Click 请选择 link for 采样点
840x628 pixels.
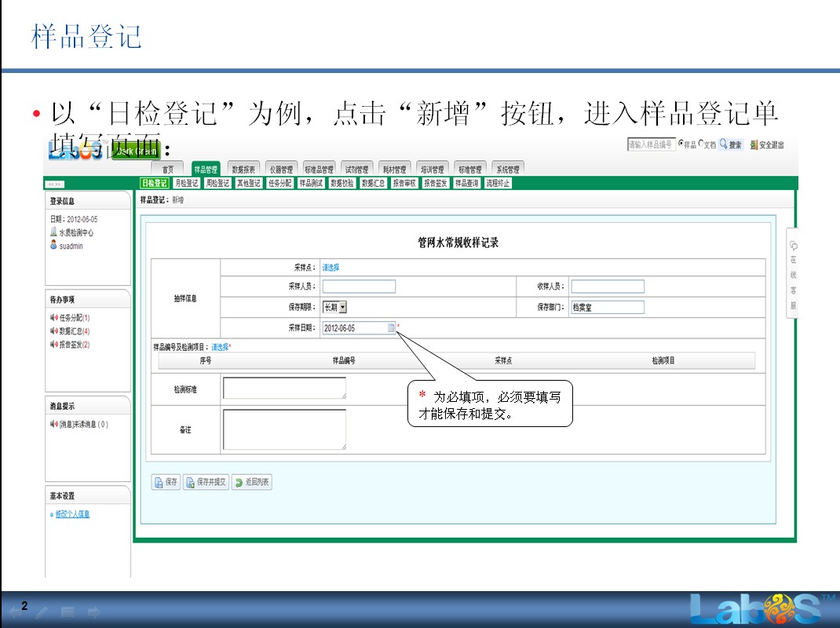point(331,268)
